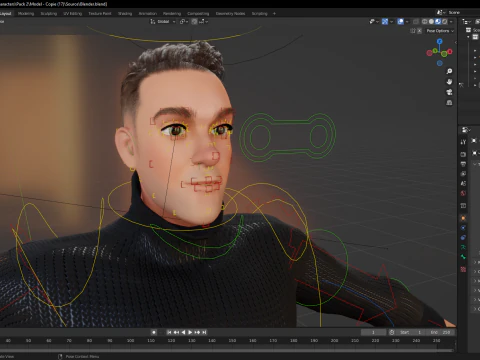480x360 pixels.
Task: Open the Global transform orientation dropdown
Action: pos(163,22)
